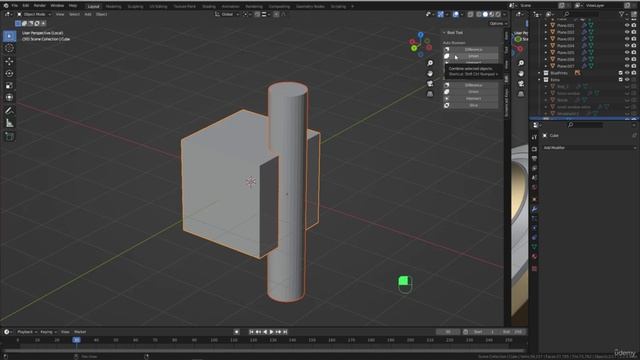Select the Move tool
The height and width of the screenshot is (360, 640).
9,62
